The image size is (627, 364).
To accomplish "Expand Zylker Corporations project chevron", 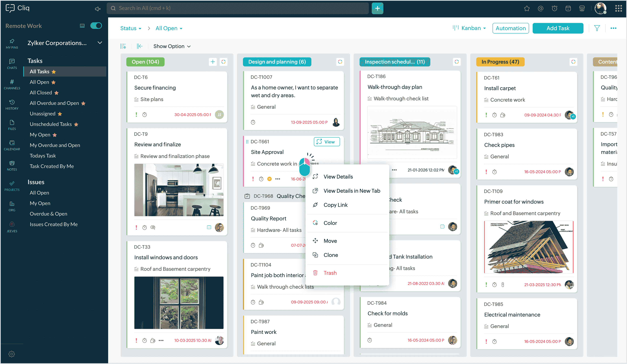I will pos(100,43).
